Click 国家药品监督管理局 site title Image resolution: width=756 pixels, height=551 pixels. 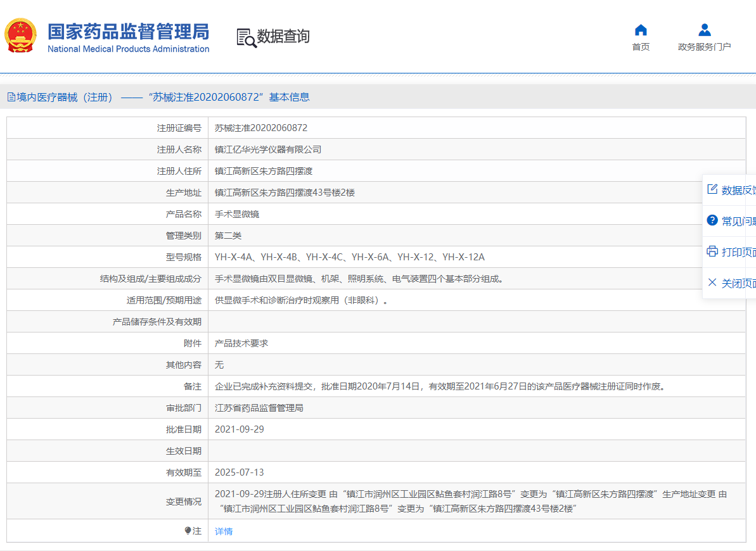[x=128, y=32]
